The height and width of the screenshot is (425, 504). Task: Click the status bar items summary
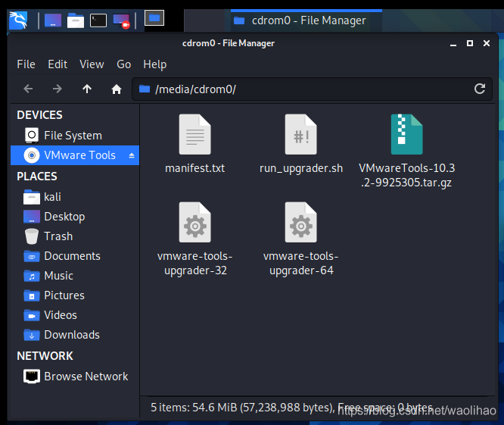(x=292, y=408)
